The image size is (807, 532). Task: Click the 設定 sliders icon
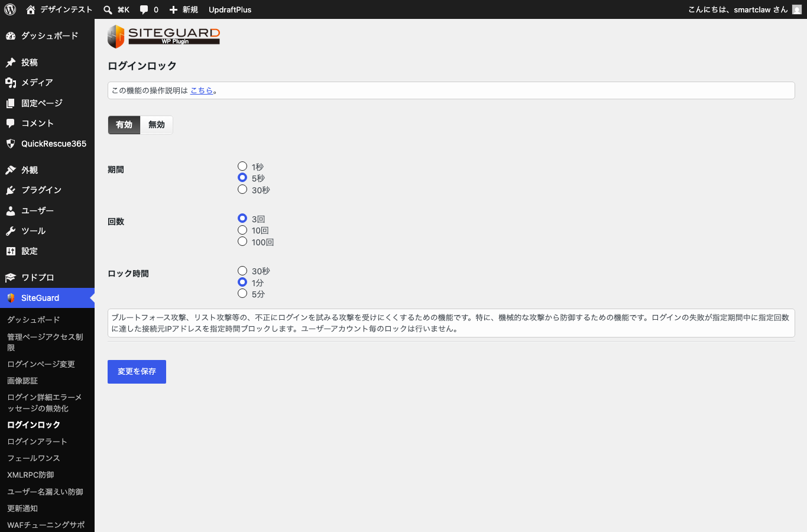coord(11,251)
